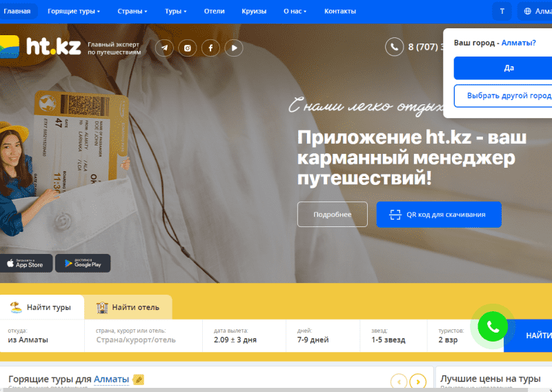Open the Instagram social icon
552x392 pixels.
pos(187,48)
